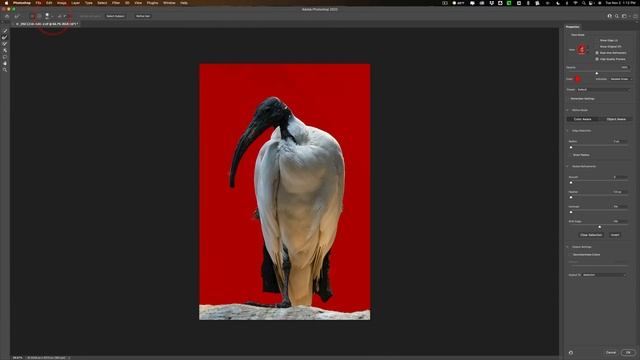The width and height of the screenshot is (640, 360).
Task: Open macOS Spotlight search icon
Action: point(584,3)
